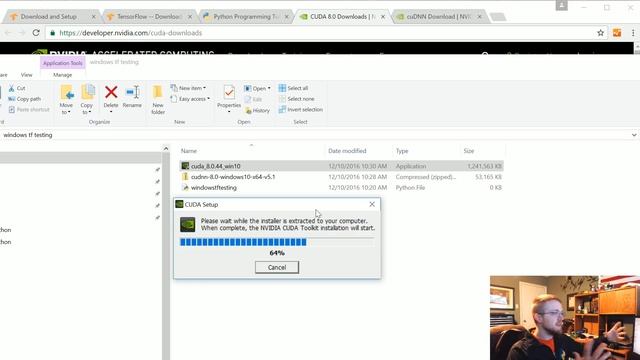Viewport: 640px width, 360px height.
Task: Click Paste shortcut in the ribbon
Action: click(29, 109)
